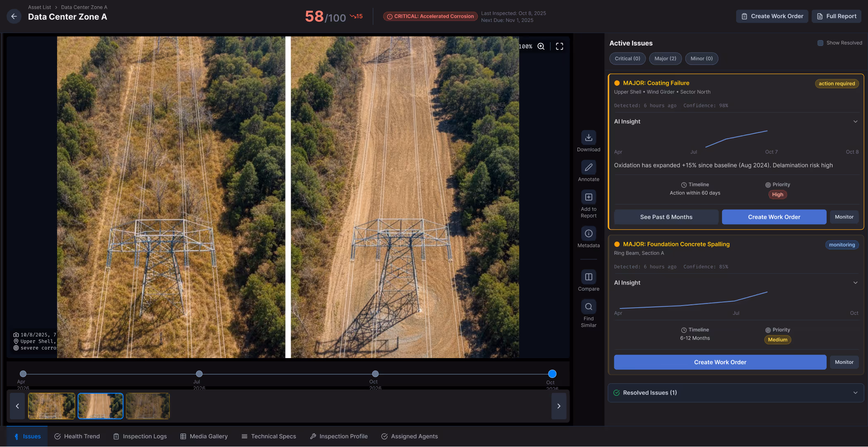This screenshot has width=868, height=447.
Task: Collapse the Concrete Spalling AI Insight section
Action: [855, 283]
